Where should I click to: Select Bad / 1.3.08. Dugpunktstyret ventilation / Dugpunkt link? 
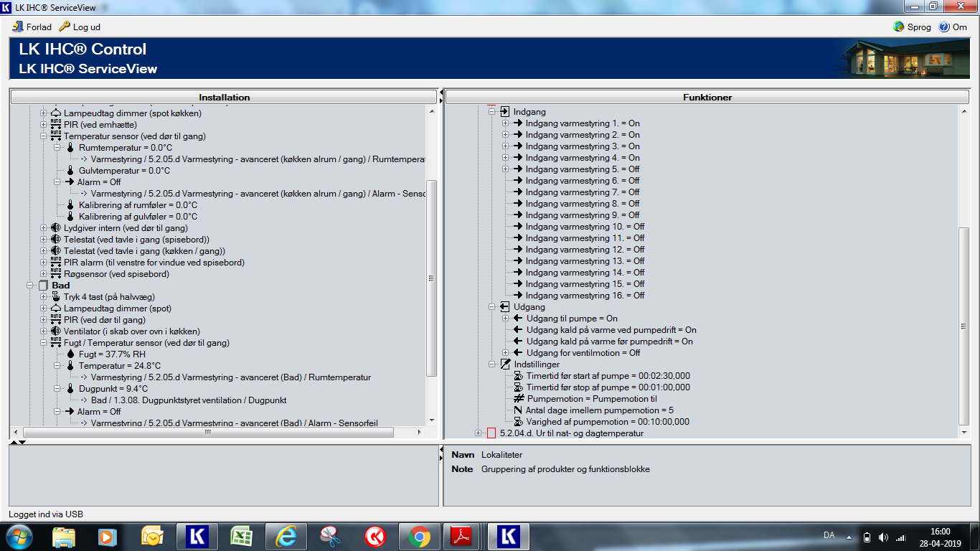tap(189, 400)
